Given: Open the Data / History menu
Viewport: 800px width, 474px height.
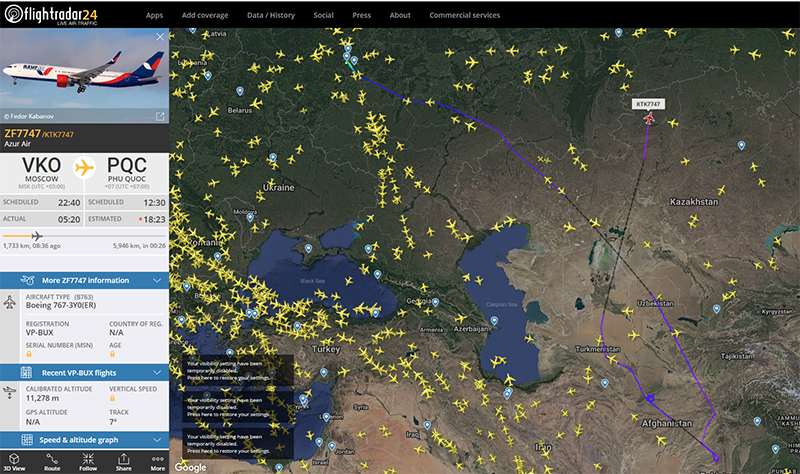Looking at the screenshot, I should [271, 15].
